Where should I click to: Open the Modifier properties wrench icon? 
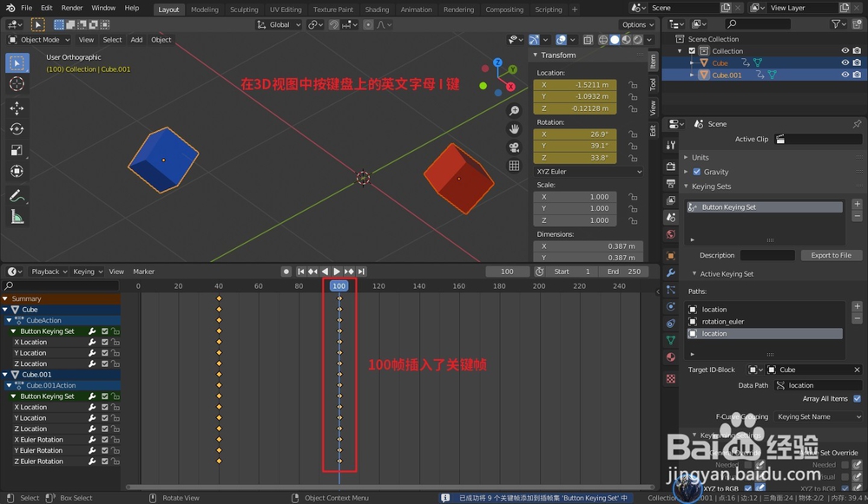pyautogui.click(x=671, y=272)
